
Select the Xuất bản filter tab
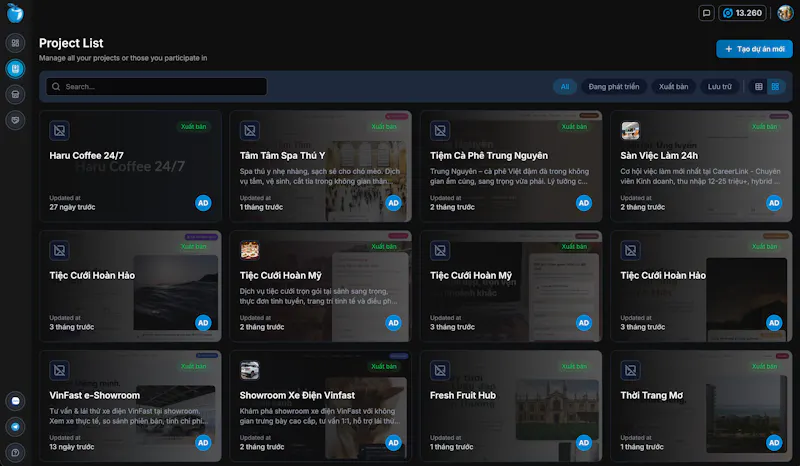tap(673, 87)
